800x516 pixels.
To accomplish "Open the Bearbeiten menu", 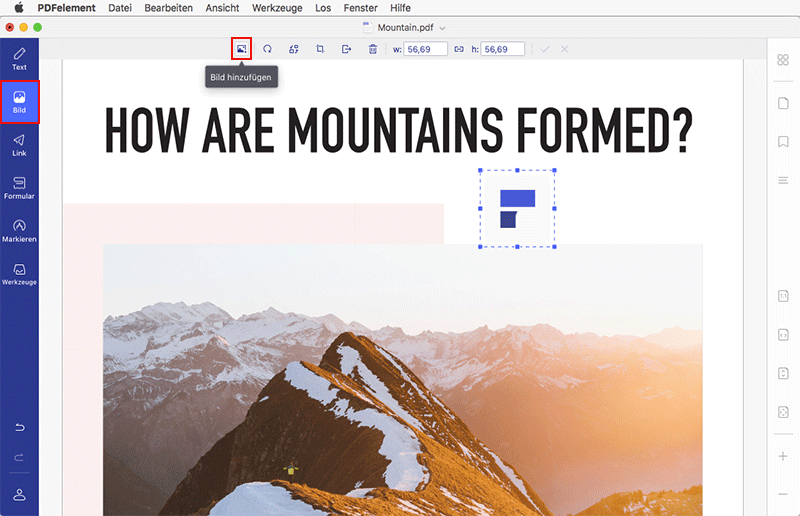I will tap(168, 8).
